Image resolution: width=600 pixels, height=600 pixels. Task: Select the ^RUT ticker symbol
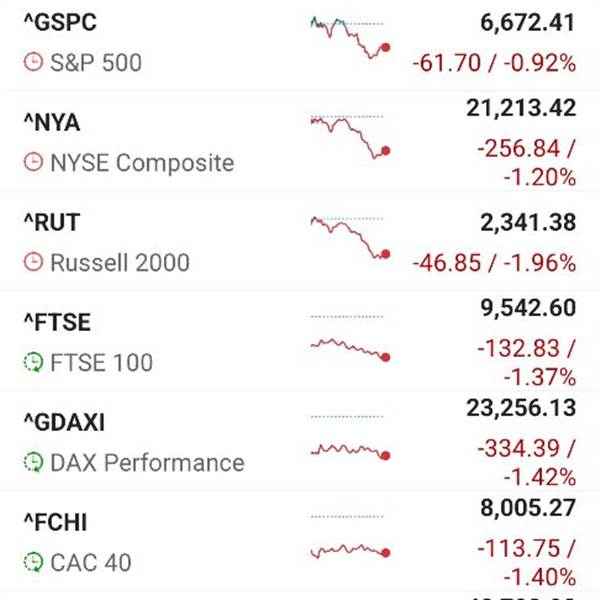[51, 223]
